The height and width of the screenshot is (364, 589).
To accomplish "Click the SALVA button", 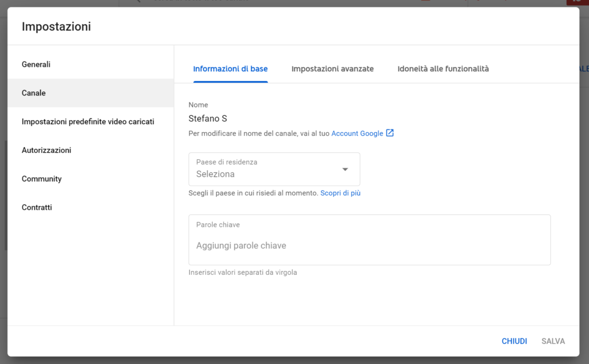I will coord(553,341).
